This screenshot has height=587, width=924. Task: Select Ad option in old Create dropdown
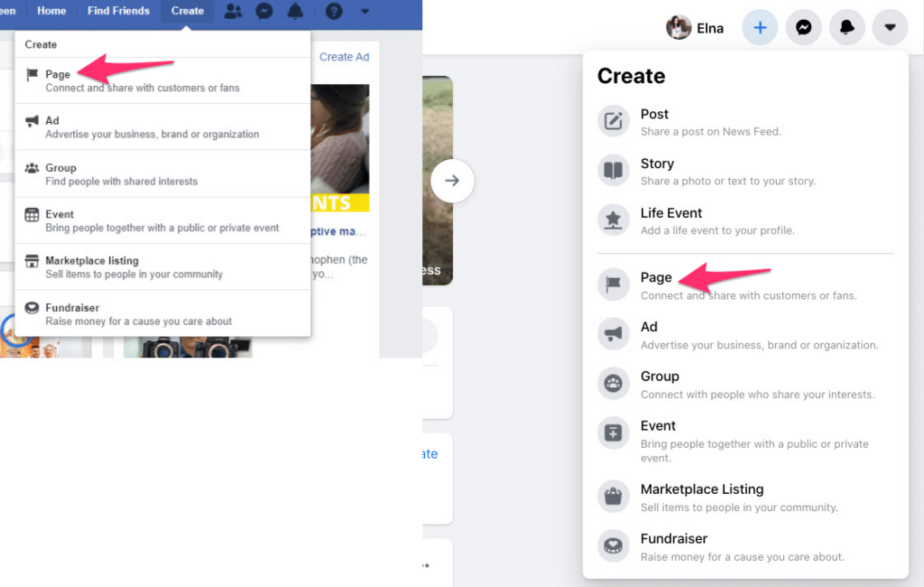tap(162, 126)
